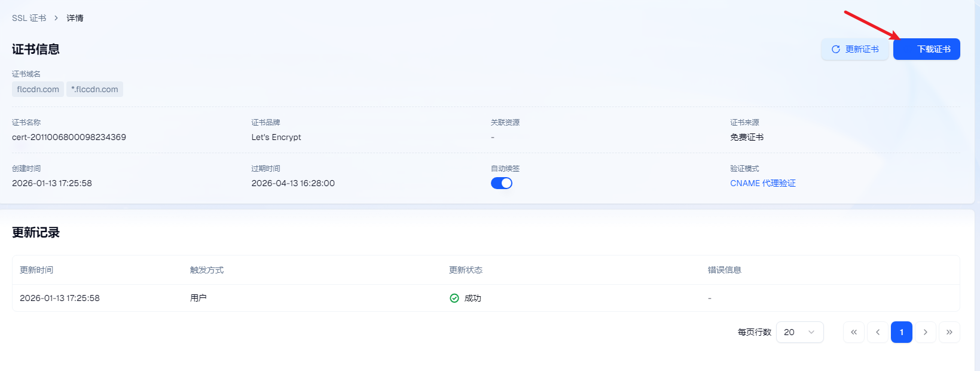This screenshot has height=371, width=980.
Task: Jump to first page with double-left arrows
Action: click(853, 332)
